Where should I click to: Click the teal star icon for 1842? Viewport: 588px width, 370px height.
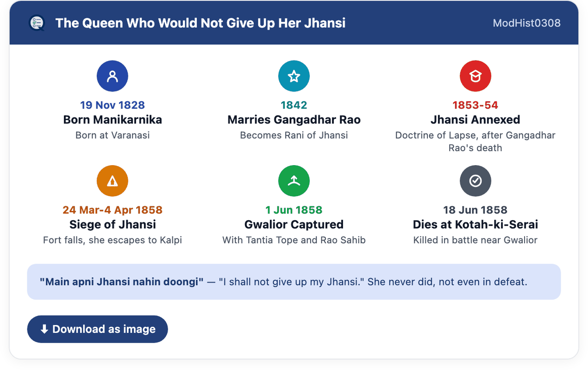294,76
